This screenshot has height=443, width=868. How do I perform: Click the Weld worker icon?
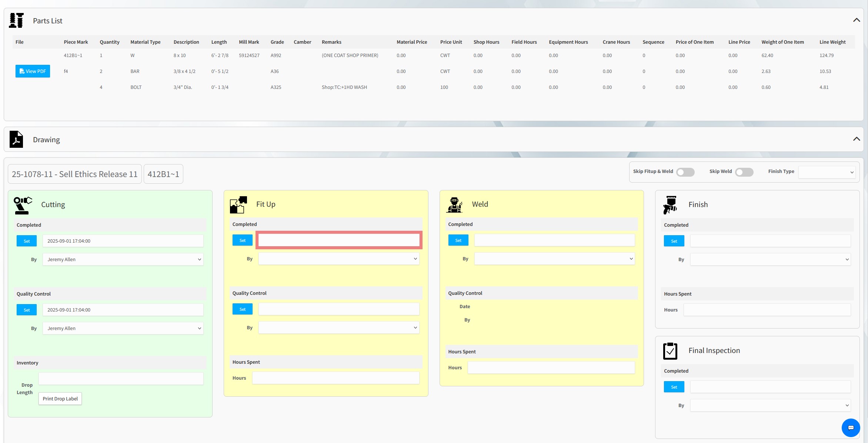coord(454,205)
